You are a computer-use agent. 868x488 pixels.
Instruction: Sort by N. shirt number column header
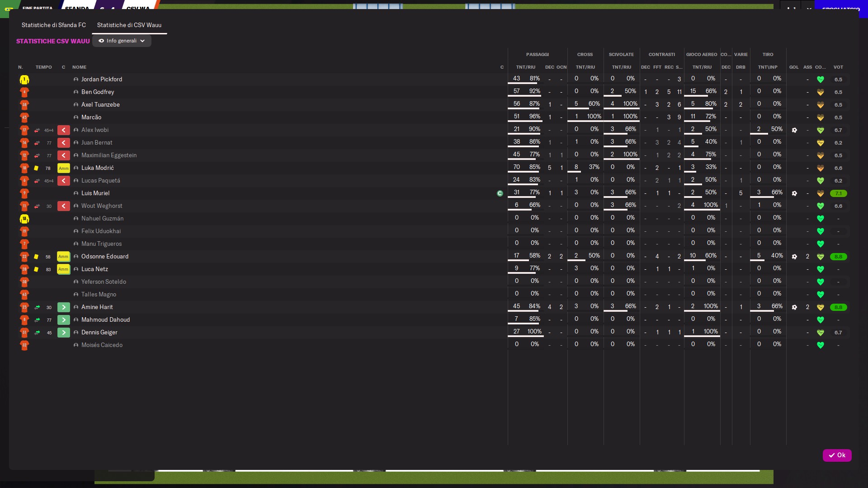tap(20, 67)
